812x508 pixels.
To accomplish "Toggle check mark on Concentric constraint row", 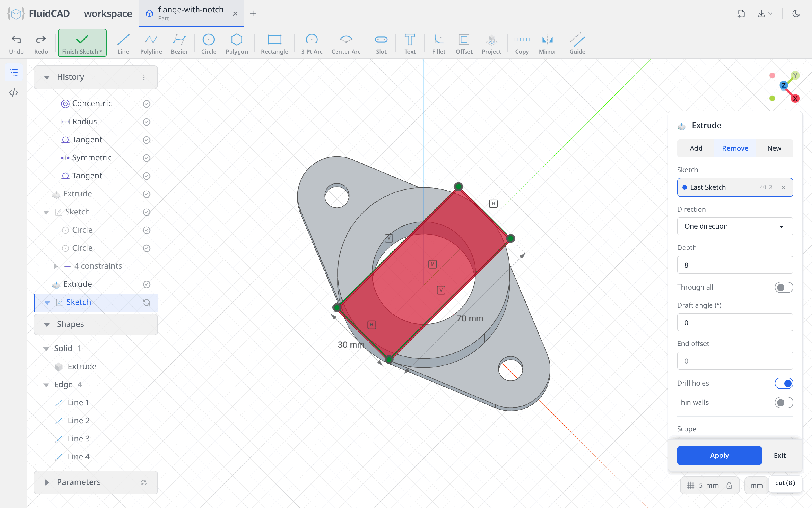I will click(x=146, y=104).
